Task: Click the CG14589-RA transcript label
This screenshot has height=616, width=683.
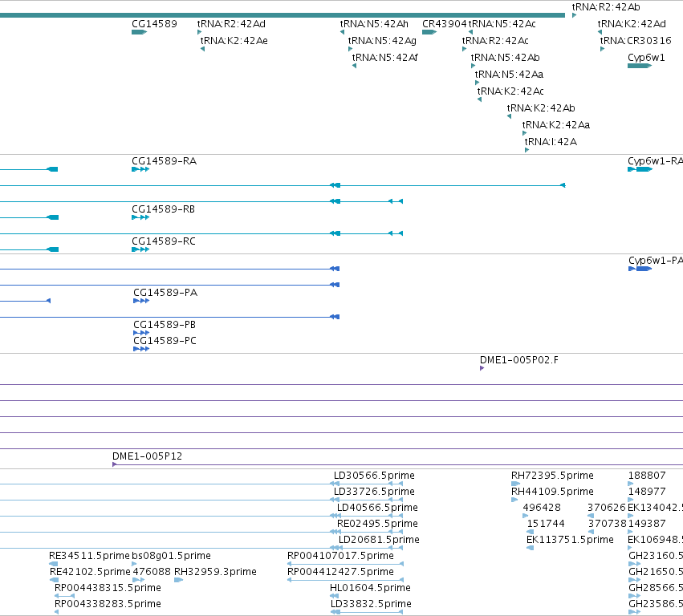Action: coord(165,161)
